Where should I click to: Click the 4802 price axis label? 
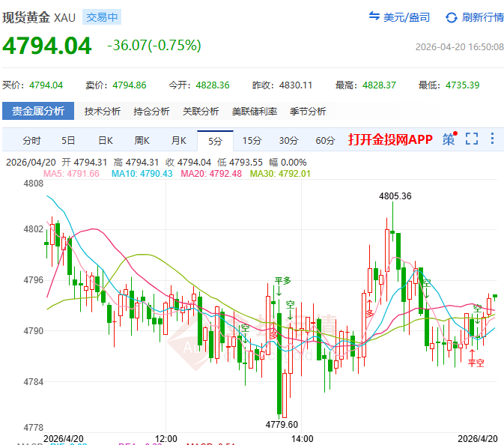[x=34, y=229]
